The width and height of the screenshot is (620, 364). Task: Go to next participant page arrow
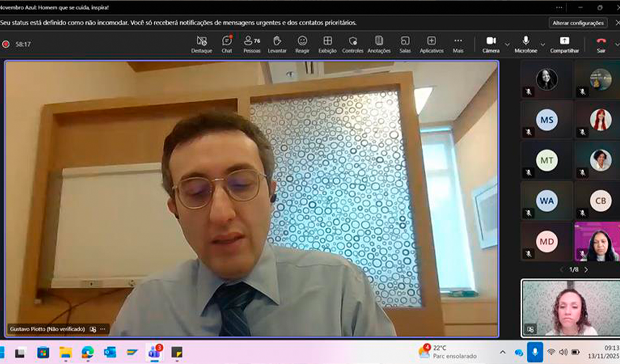586,269
